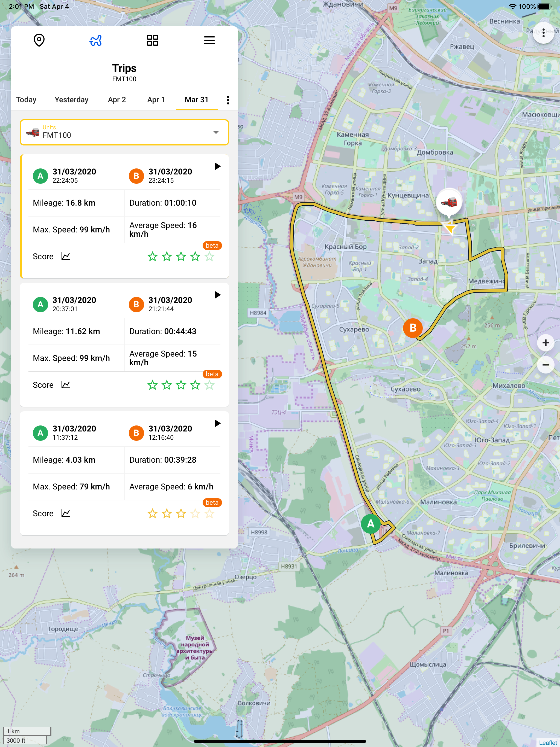This screenshot has width=560, height=747.
Task: Select the trips route icon
Action: [96, 40]
